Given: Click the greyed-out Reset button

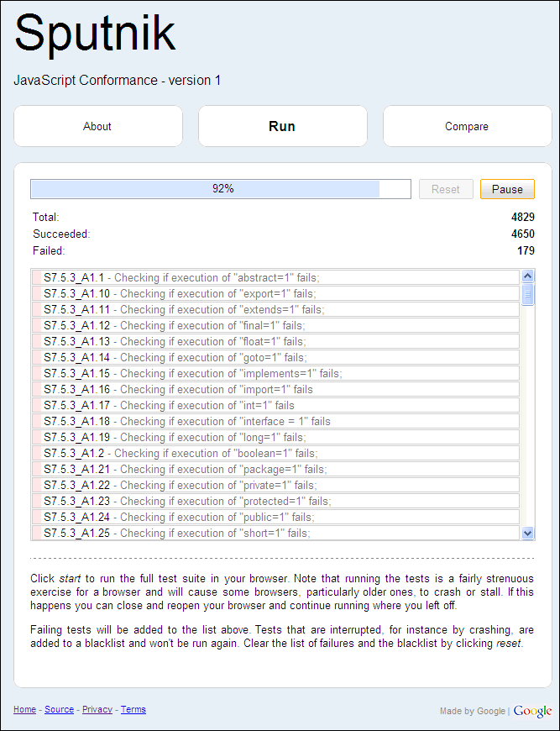Looking at the screenshot, I should coord(446,189).
